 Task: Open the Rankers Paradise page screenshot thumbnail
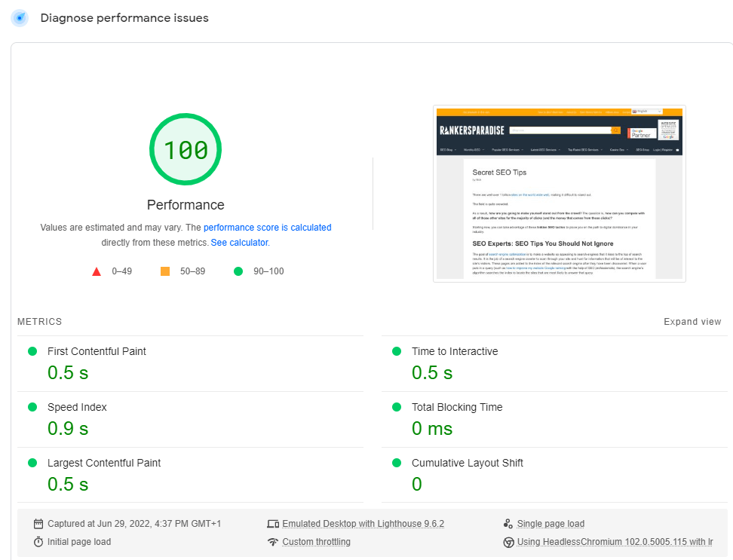pyautogui.click(x=559, y=194)
